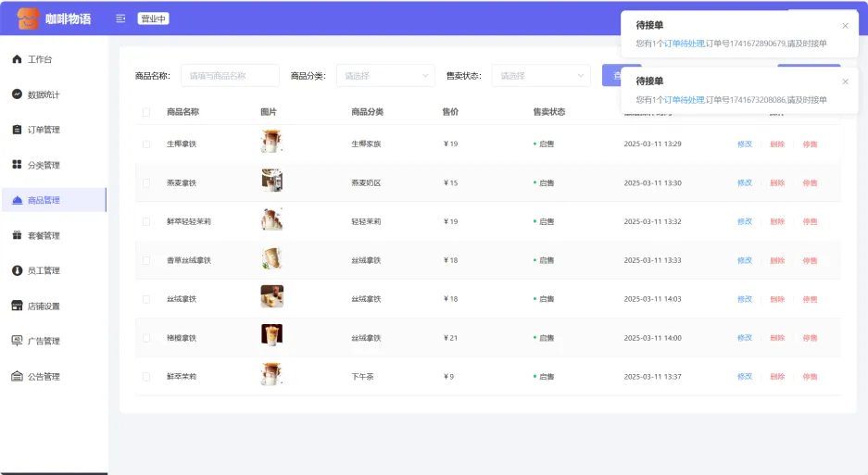This screenshot has height=475, width=868.
Task: Select the 燕麦拿铁 row checkbox
Action: (x=145, y=183)
